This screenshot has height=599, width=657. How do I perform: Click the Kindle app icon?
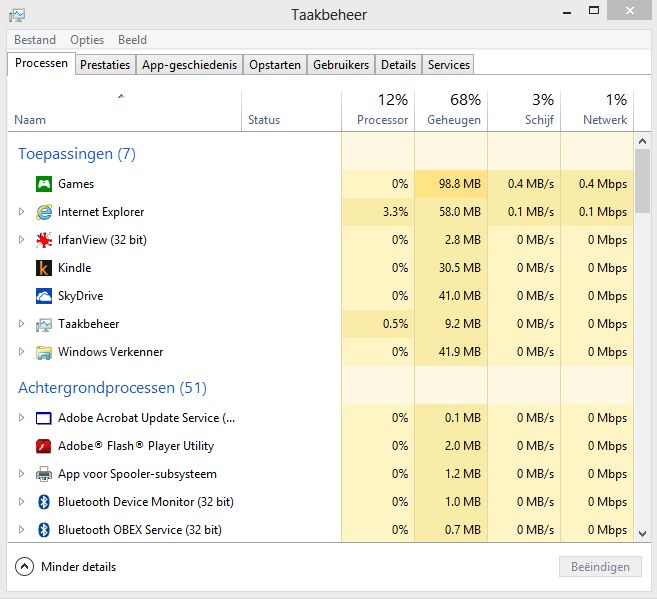(44, 268)
